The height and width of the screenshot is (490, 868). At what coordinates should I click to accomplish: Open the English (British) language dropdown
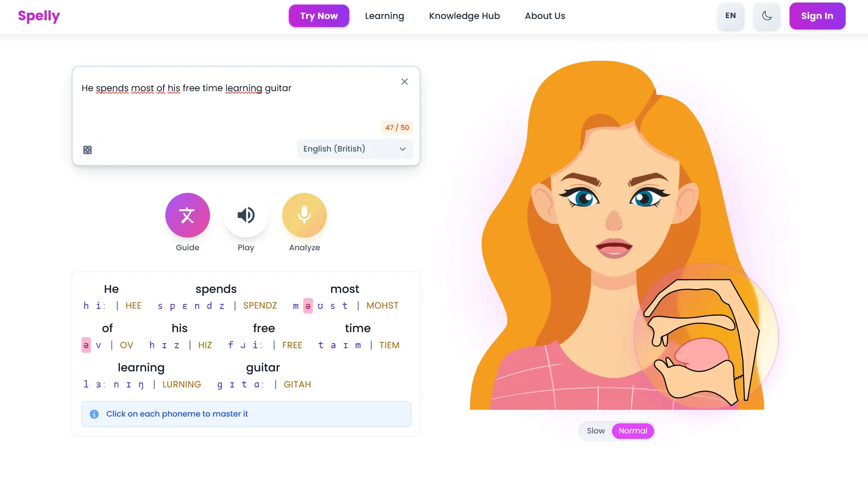click(x=355, y=149)
